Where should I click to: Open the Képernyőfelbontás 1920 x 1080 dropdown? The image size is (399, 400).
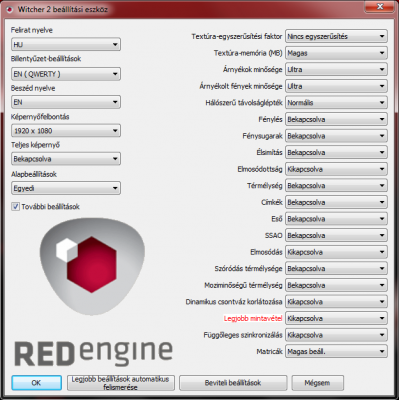66,131
